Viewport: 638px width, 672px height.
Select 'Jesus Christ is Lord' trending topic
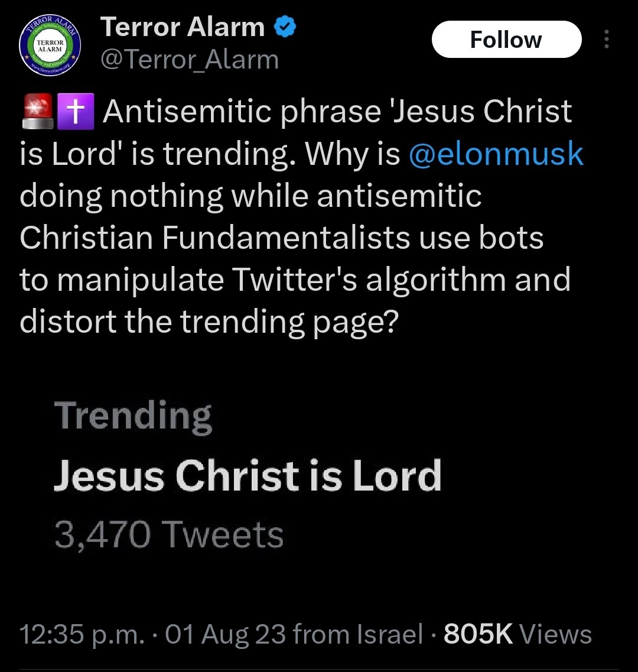point(248,475)
